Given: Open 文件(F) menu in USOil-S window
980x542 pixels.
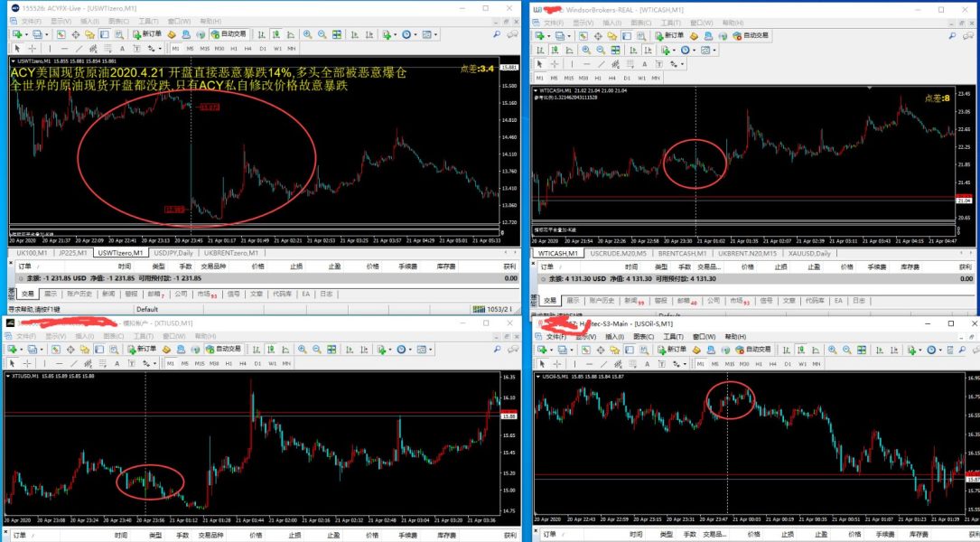Looking at the screenshot, I should [556, 336].
